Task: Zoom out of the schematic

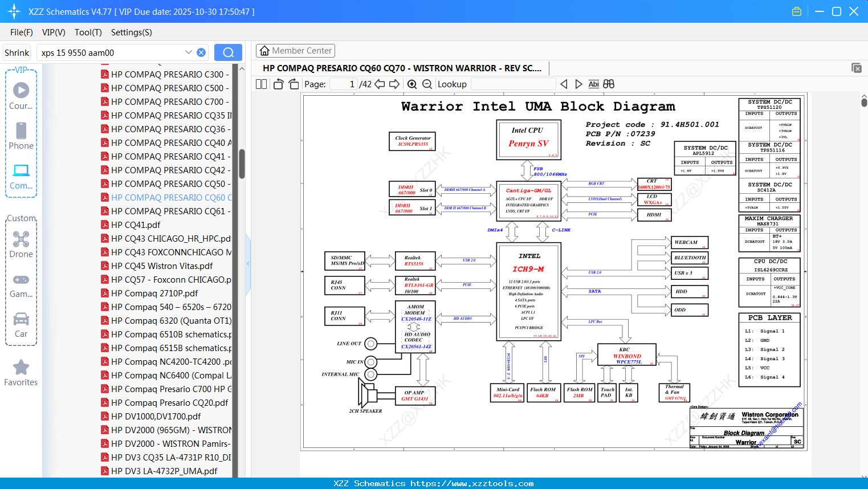Action: coord(427,84)
